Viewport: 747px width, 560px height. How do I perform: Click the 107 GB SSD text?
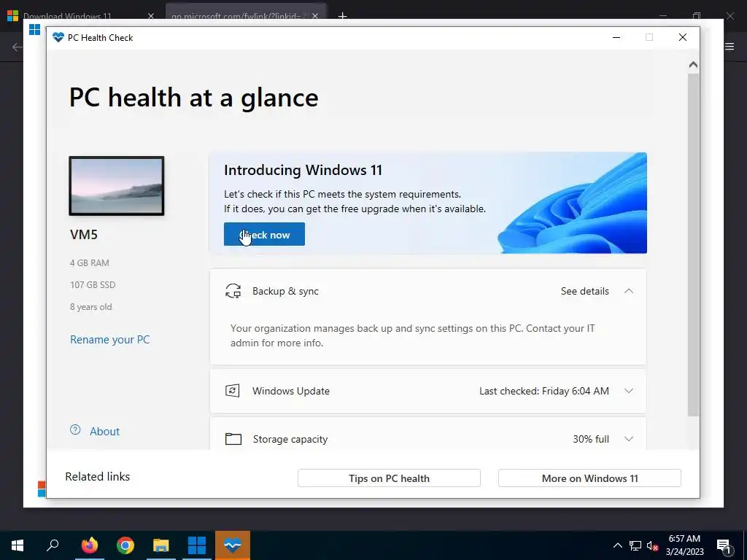93,285
